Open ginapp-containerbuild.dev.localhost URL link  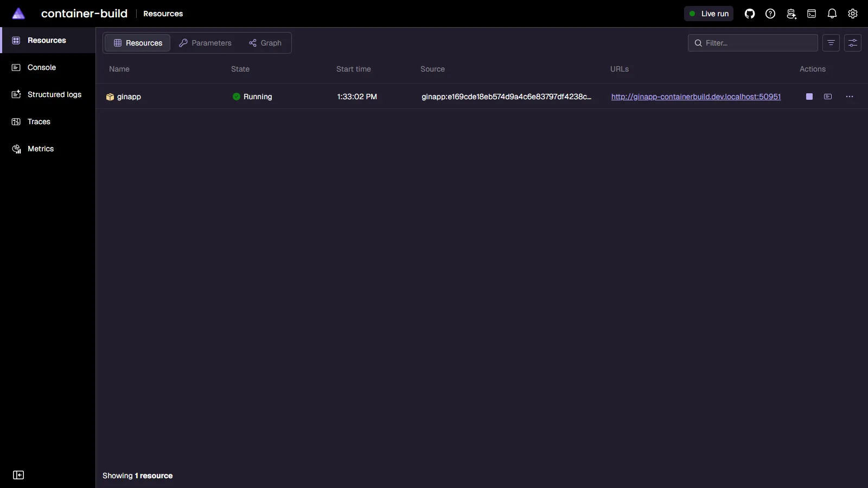click(x=696, y=97)
